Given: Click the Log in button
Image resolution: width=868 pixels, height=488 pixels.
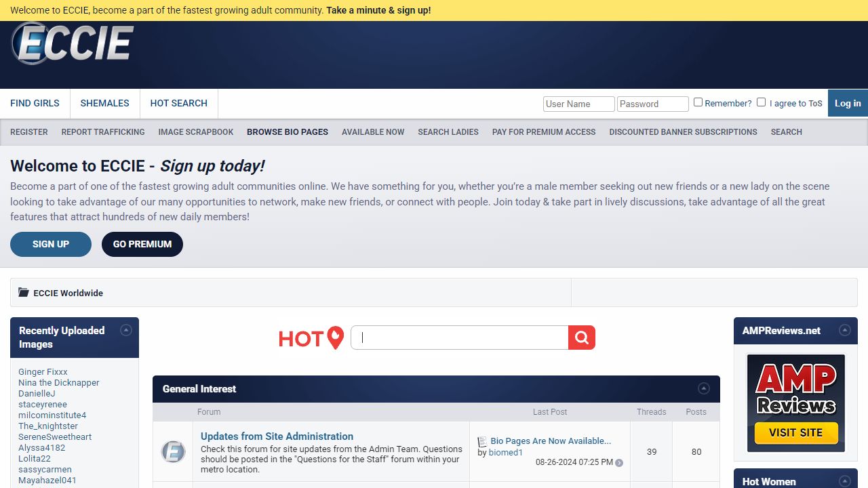Looking at the screenshot, I should (x=848, y=103).
